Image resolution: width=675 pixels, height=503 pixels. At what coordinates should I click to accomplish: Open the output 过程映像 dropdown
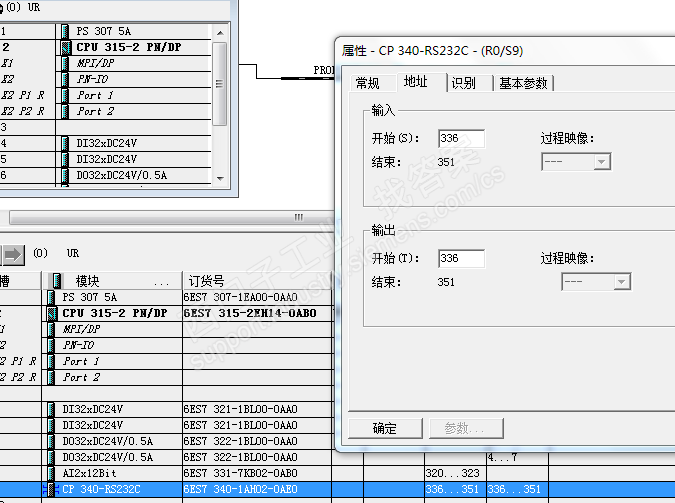[596, 282]
